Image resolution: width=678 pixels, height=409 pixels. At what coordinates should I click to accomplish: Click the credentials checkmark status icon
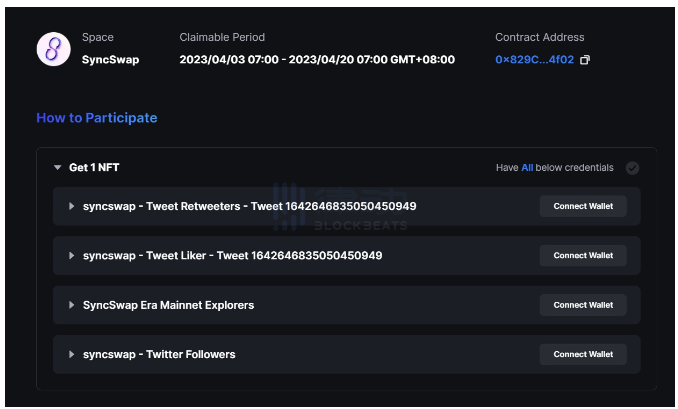pyautogui.click(x=632, y=168)
